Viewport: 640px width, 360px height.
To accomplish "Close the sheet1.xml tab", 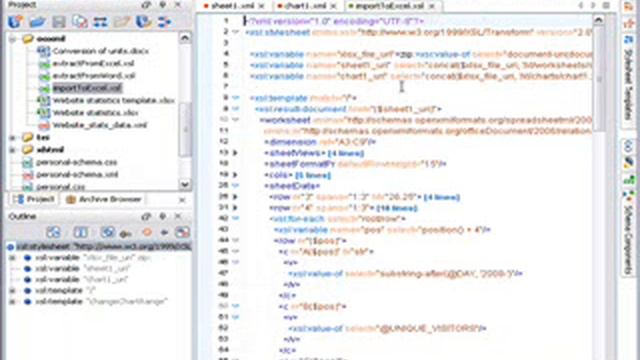I will click(261, 6).
